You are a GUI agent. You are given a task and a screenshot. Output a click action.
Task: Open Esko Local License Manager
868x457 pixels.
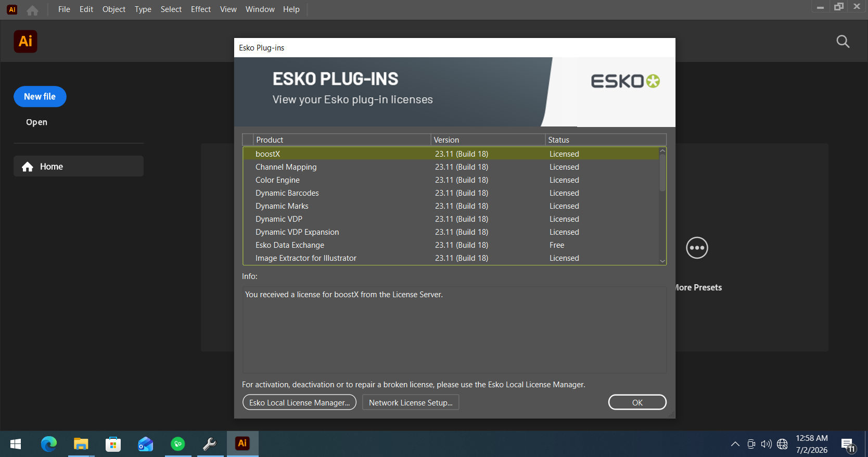click(299, 402)
